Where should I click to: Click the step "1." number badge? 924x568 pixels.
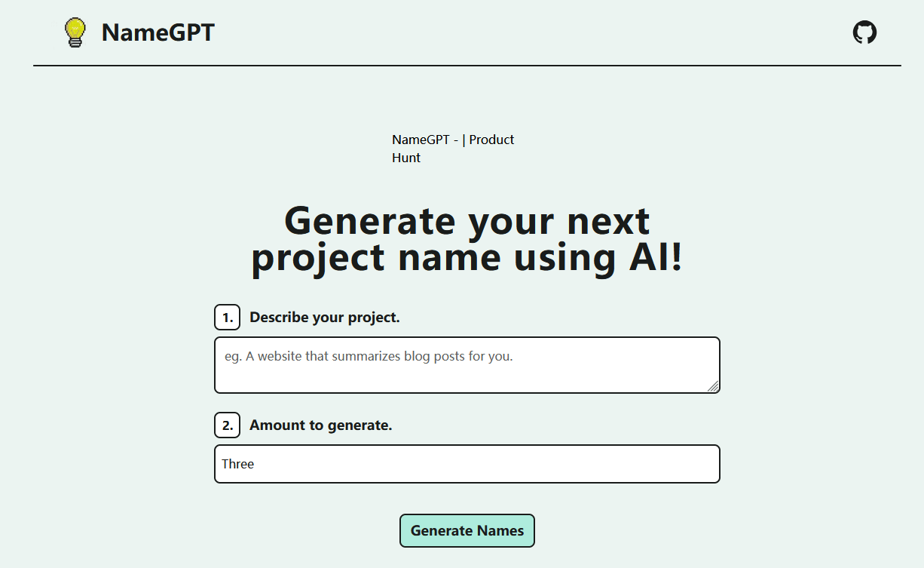pyautogui.click(x=227, y=318)
